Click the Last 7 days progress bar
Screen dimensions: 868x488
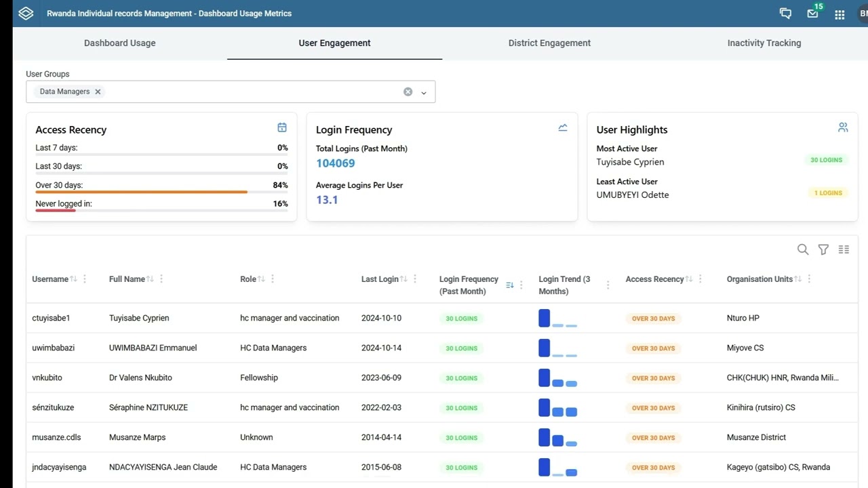point(161,155)
